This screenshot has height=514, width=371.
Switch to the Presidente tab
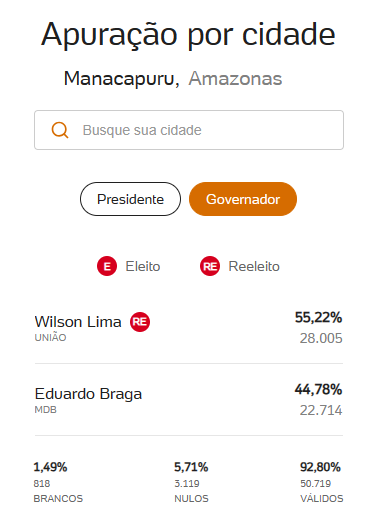coord(130,199)
